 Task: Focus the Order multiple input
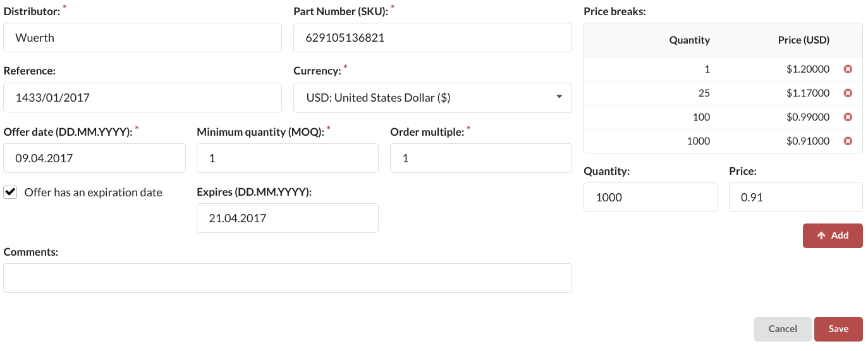480,158
